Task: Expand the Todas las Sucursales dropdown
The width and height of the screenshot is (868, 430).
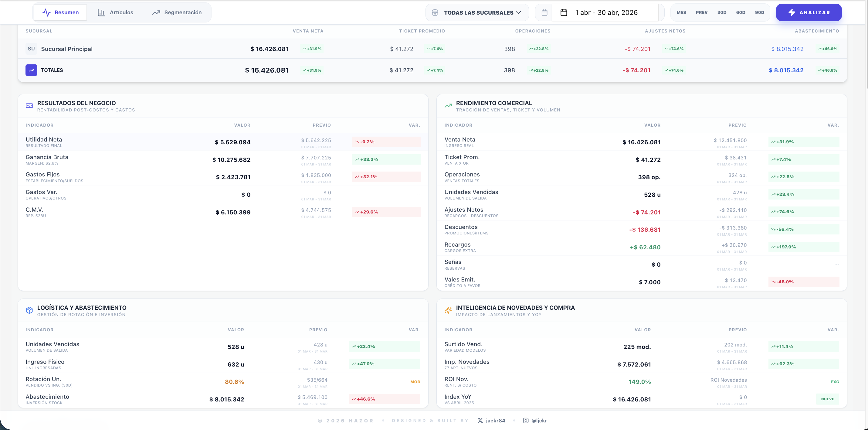Action: click(477, 12)
